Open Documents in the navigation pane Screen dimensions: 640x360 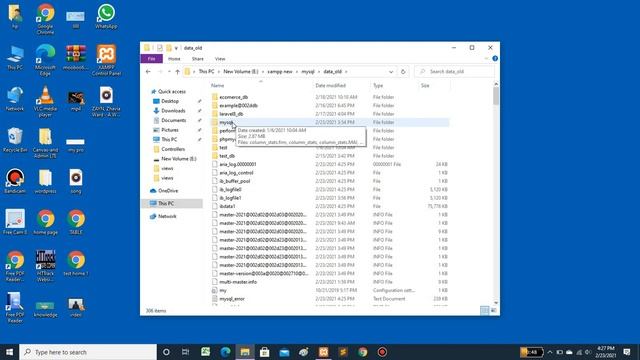tap(173, 120)
